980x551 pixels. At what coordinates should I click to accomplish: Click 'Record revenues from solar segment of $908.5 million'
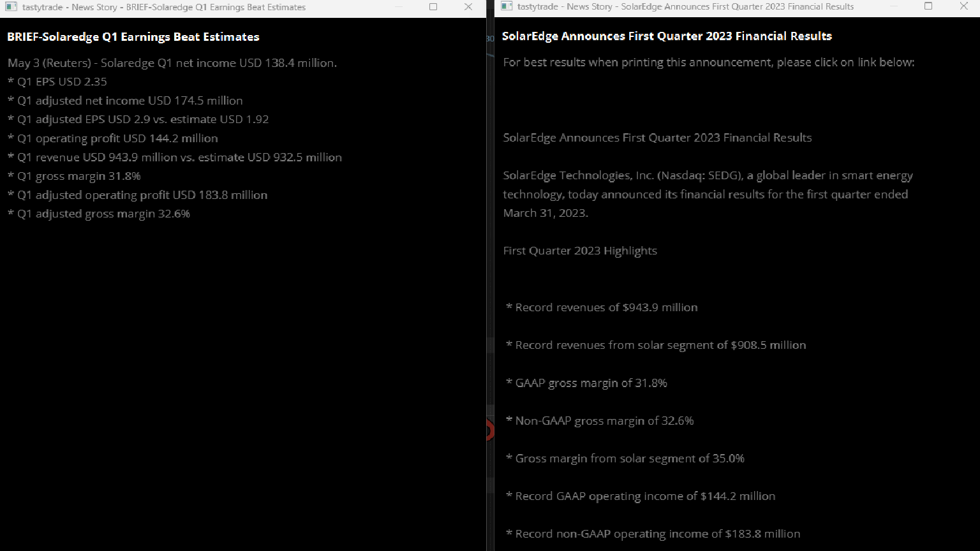coord(656,345)
